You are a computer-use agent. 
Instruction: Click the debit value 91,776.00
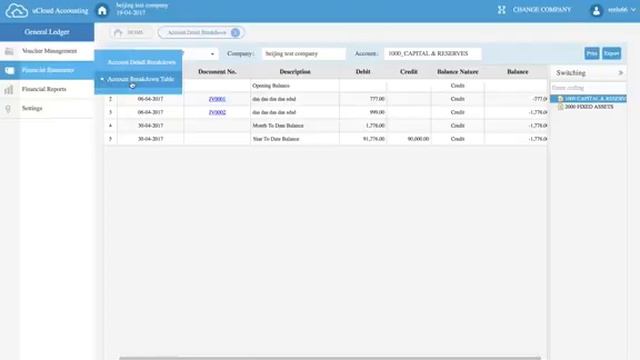tap(374, 139)
